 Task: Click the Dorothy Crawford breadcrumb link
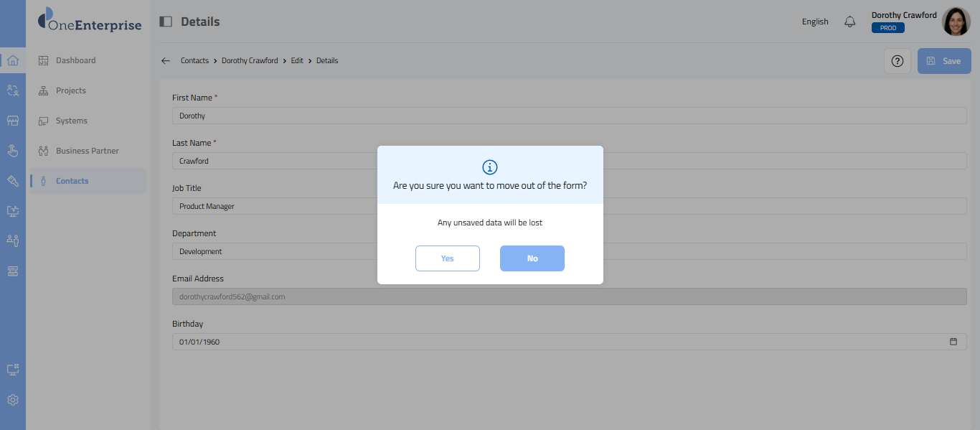click(x=250, y=61)
